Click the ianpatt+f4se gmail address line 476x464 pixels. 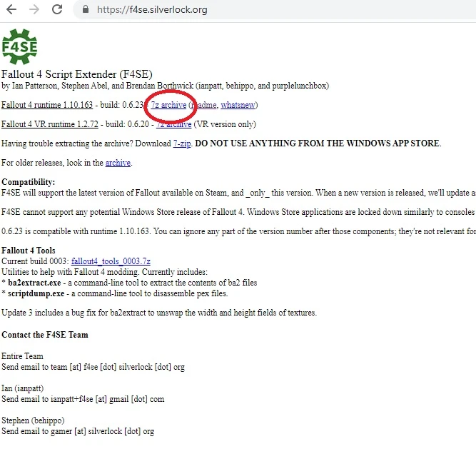tap(83, 399)
